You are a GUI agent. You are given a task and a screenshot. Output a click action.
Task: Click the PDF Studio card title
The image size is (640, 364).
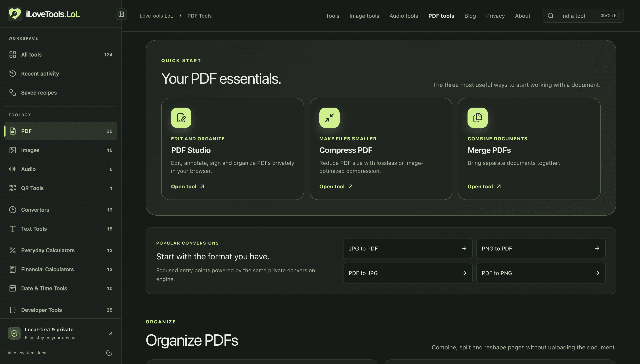point(191,150)
